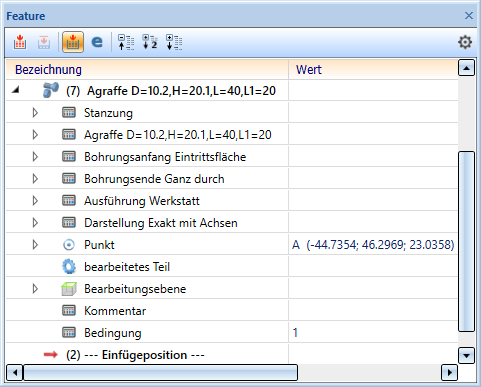The height and width of the screenshot is (387, 481).
Task: Expand the Punkt entry
Action: [x=35, y=245]
